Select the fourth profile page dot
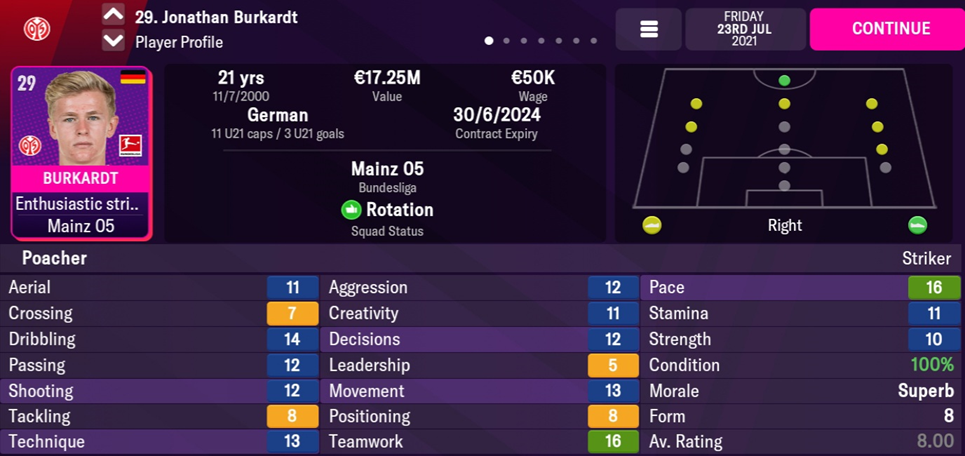965x456 pixels. tap(541, 41)
